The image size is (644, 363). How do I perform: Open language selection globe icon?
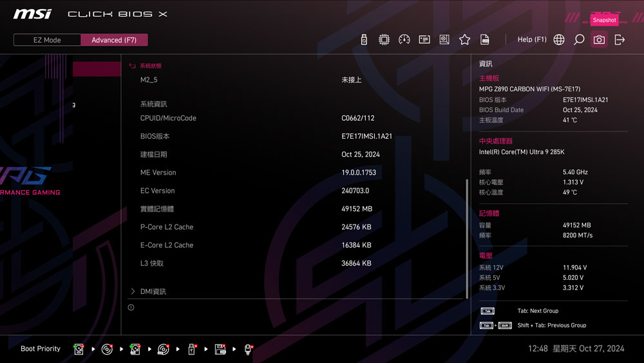click(x=559, y=39)
